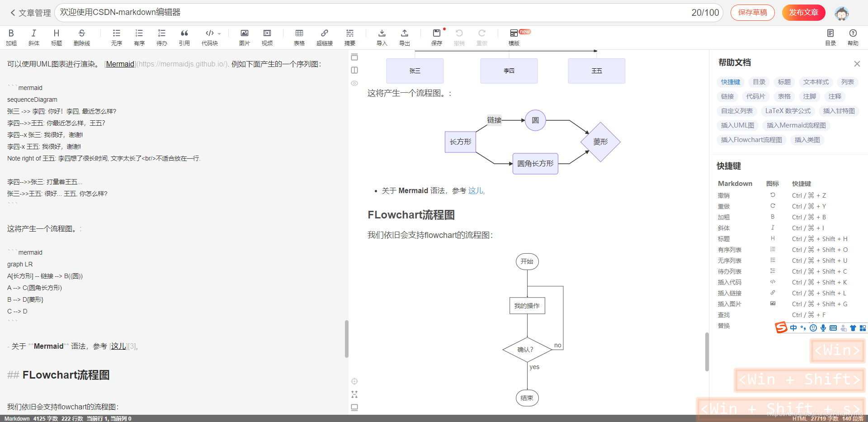Click the sync-scroll target icon above fullscreen
The height and width of the screenshot is (422, 868).
point(354,381)
